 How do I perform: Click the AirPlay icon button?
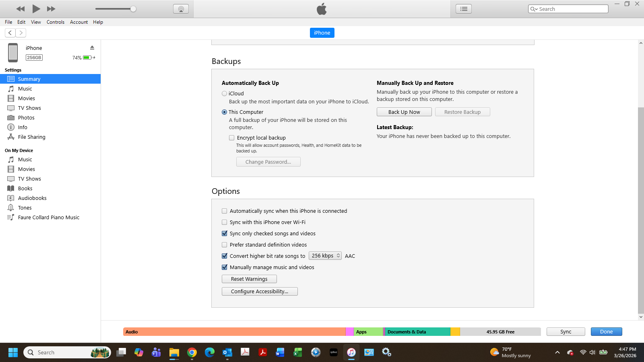click(x=181, y=9)
